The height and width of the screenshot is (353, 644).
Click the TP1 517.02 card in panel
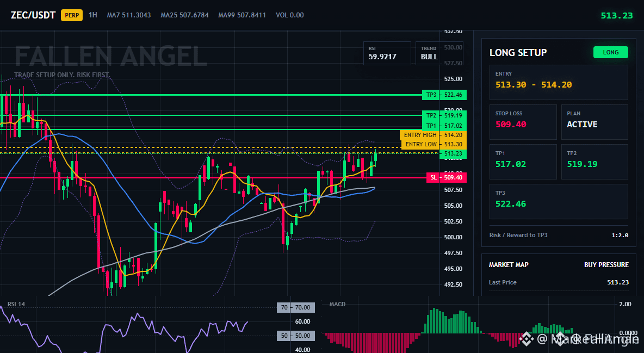click(x=523, y=162)
